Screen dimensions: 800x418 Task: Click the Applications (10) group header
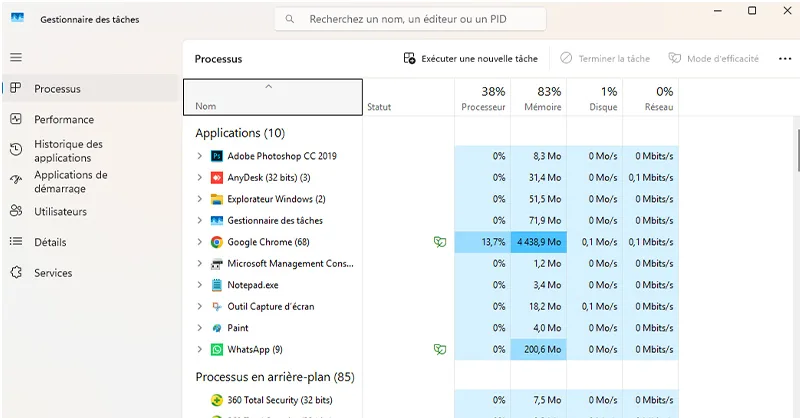240,133
